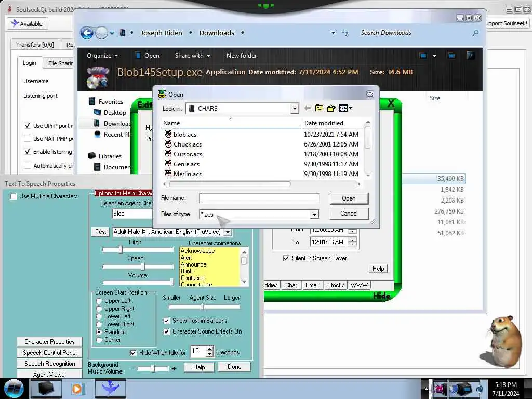Switch to the Login tab
Screen dimensions: 532x399
pyautogui.click(x=30, y=63)
